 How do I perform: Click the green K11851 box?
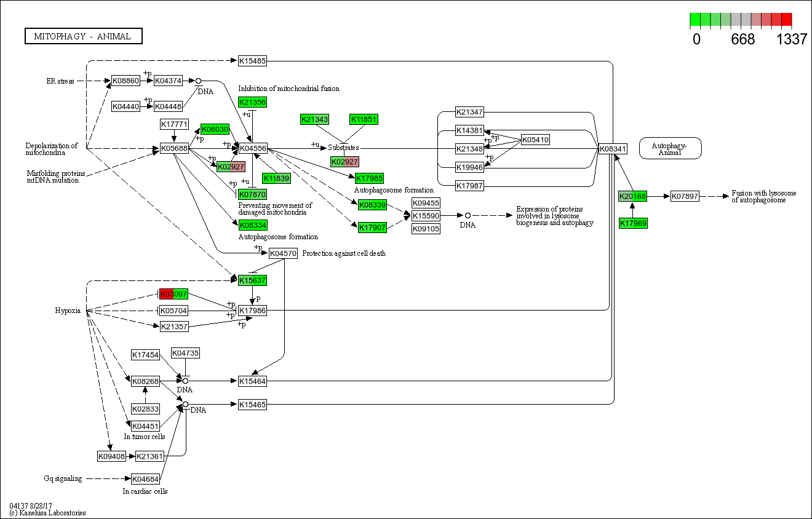[364, 119]
